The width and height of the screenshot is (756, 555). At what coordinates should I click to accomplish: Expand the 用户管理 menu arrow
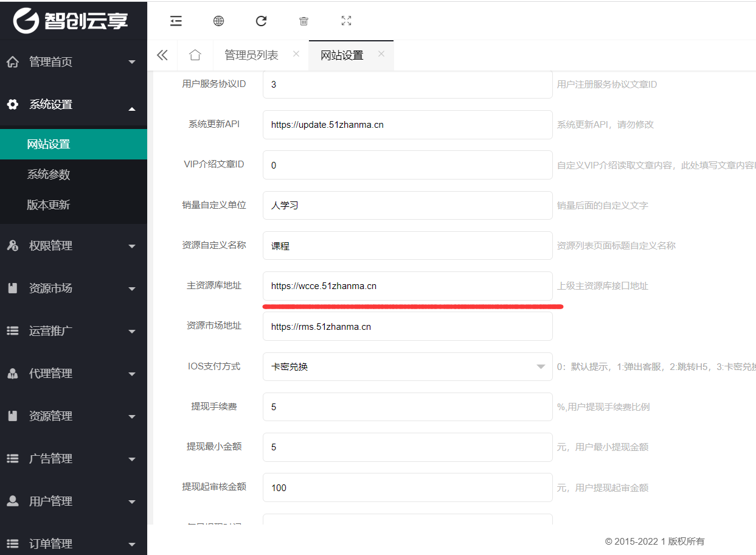click(132, 502)
